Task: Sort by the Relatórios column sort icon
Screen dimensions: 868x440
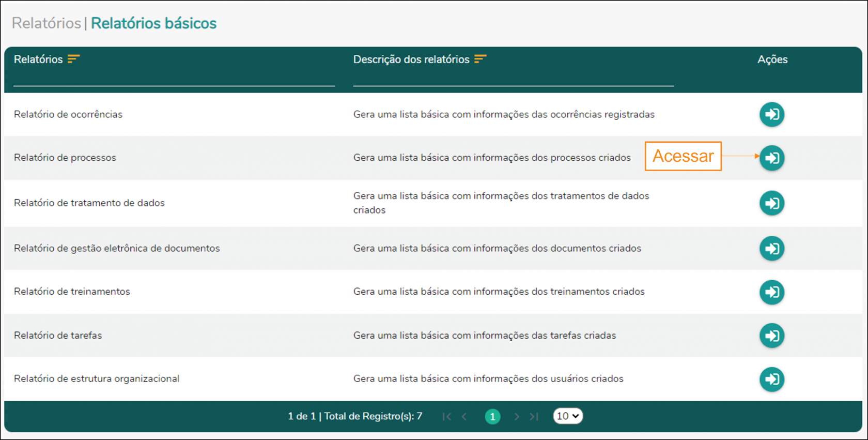Action: pos(73,59)
